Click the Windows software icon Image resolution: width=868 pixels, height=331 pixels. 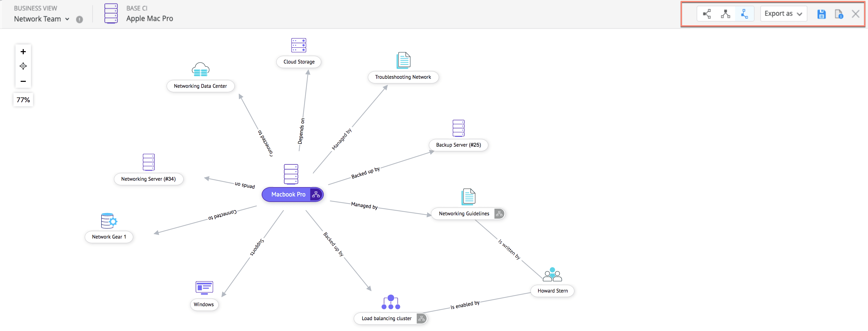[x=204, y=288]
